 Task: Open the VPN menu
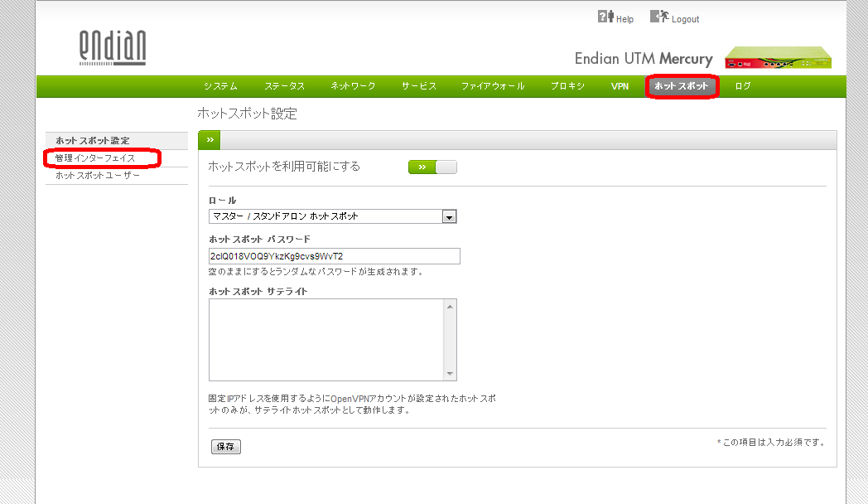[x=620, y=86]
